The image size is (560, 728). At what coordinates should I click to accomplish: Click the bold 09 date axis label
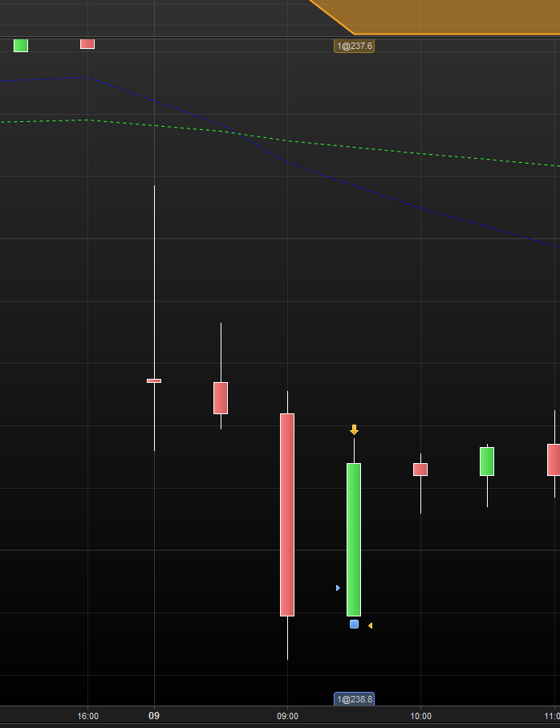pyautogui.click(x=154, y=716)
